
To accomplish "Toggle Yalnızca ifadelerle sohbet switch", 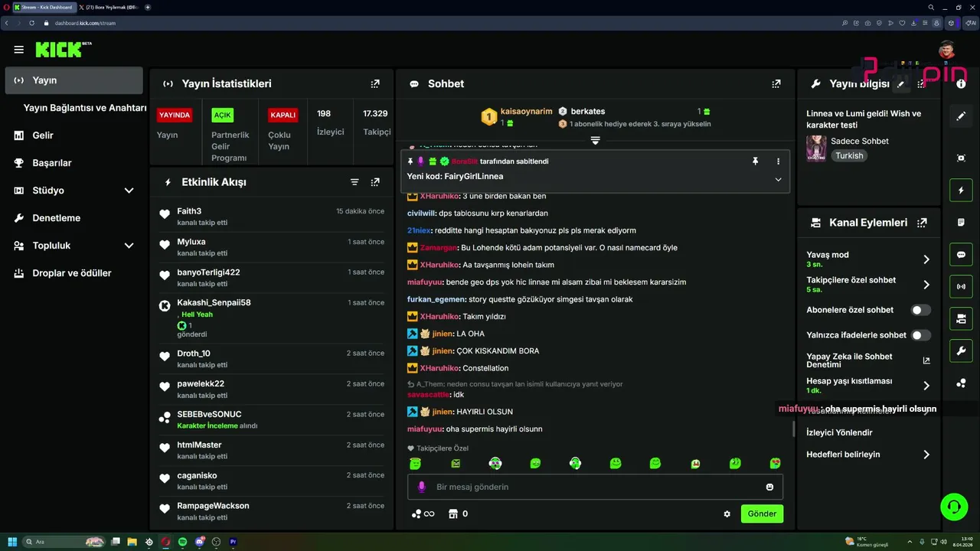I will (x=921, y=335).
